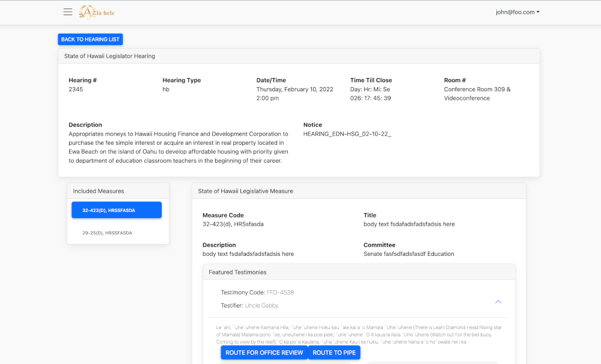Click the State of Hawaii Legislative Measure header
The width and height of the screenshot is (601, 364).
point(245,191)
